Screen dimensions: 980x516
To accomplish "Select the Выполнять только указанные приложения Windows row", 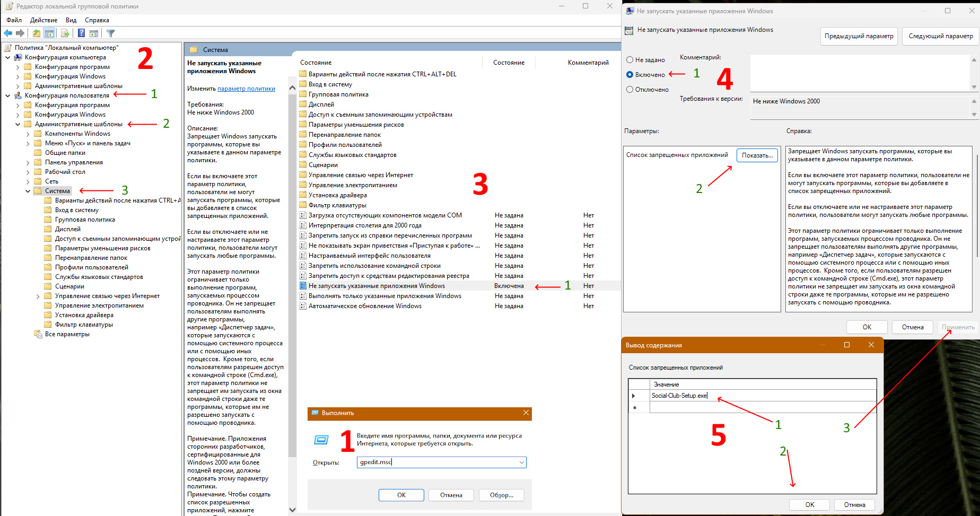I will pos(459,296).
